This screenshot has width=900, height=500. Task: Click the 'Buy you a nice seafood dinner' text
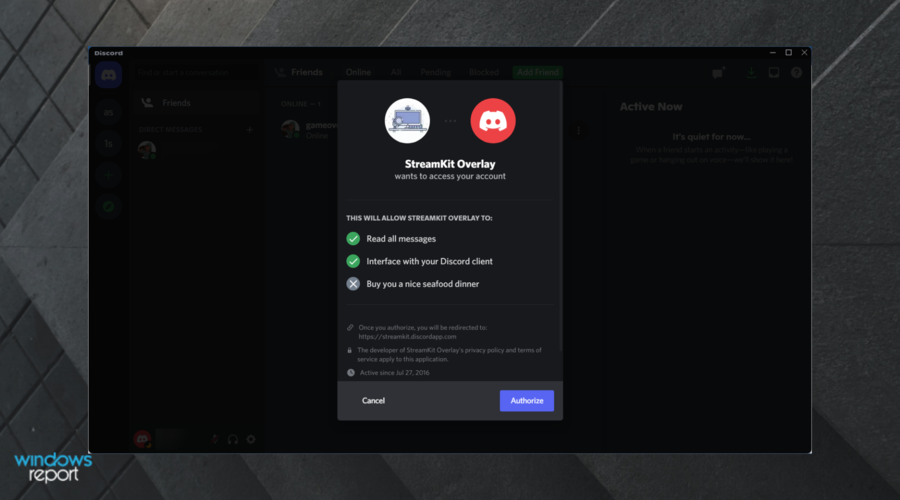(x=422, y=284)
